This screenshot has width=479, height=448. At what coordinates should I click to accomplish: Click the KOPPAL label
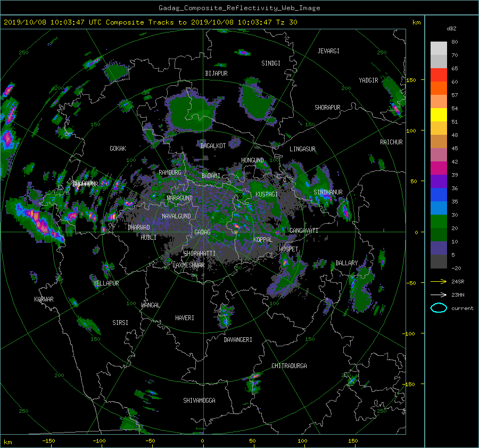pos(263,240)
